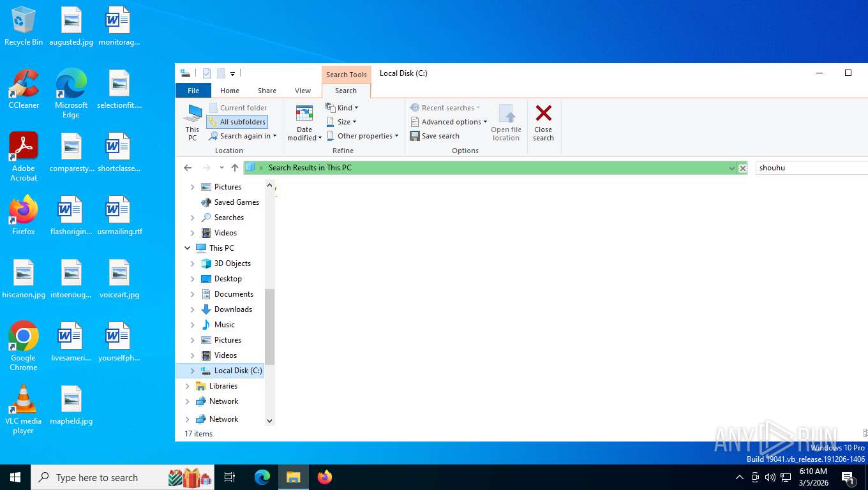Open Recent searches menu
This screenshot has width=868, height=490.
click(x=445, y=108)
